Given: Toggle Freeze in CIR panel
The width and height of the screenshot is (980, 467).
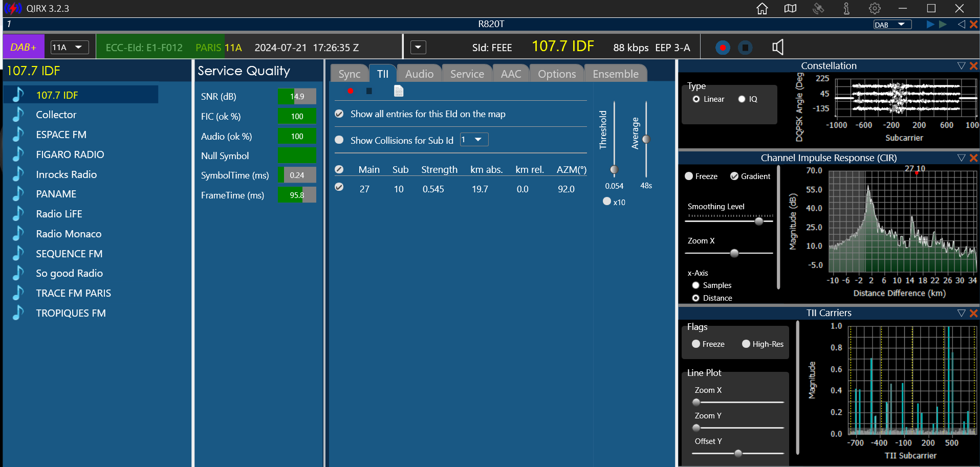Looking at the screenshot, I should tap(689, 176).
